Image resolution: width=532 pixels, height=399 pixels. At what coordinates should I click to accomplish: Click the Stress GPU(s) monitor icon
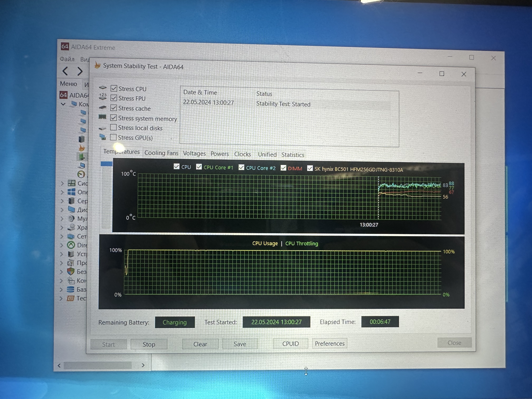[103, 137]
